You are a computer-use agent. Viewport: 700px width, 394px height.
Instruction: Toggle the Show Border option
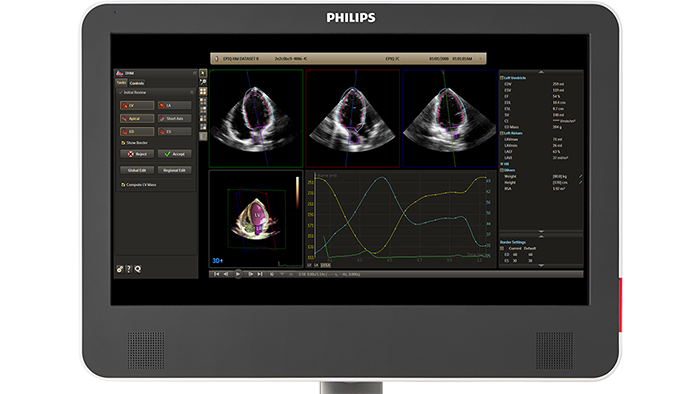click(x=134, y=143)
